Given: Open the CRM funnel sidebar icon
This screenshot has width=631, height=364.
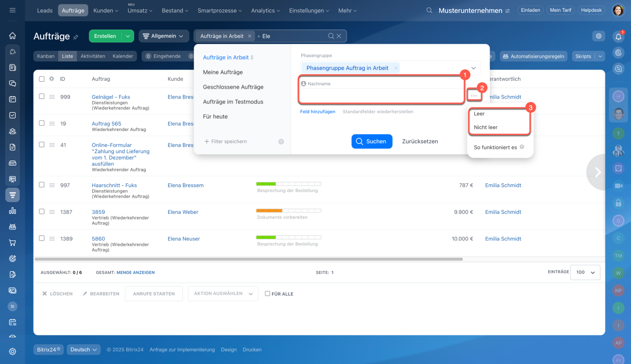Looking at the screenshot, I should (12, 195).
